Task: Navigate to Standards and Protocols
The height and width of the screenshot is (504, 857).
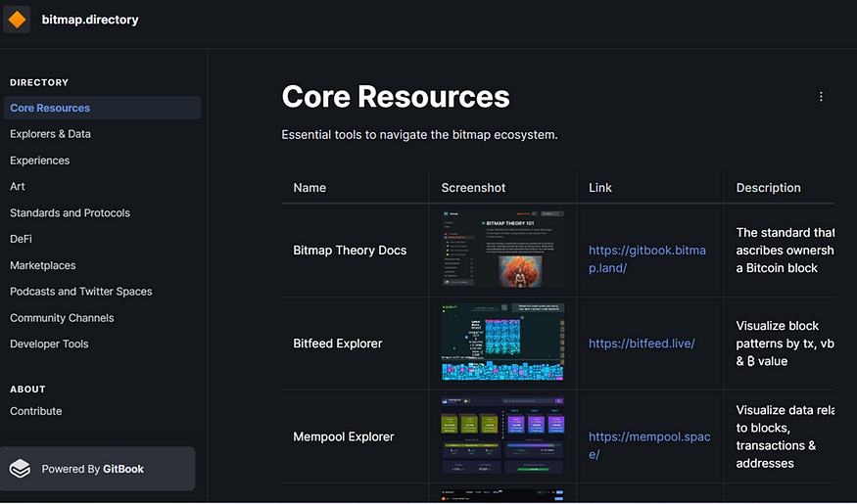Action: tap(70, 213)
